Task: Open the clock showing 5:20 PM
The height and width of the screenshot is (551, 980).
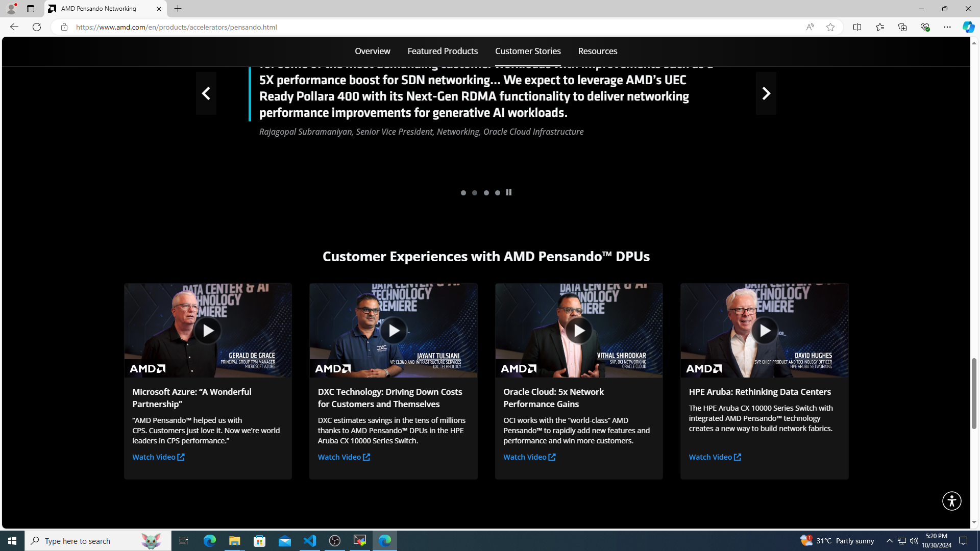Action: tap(937, 541)
